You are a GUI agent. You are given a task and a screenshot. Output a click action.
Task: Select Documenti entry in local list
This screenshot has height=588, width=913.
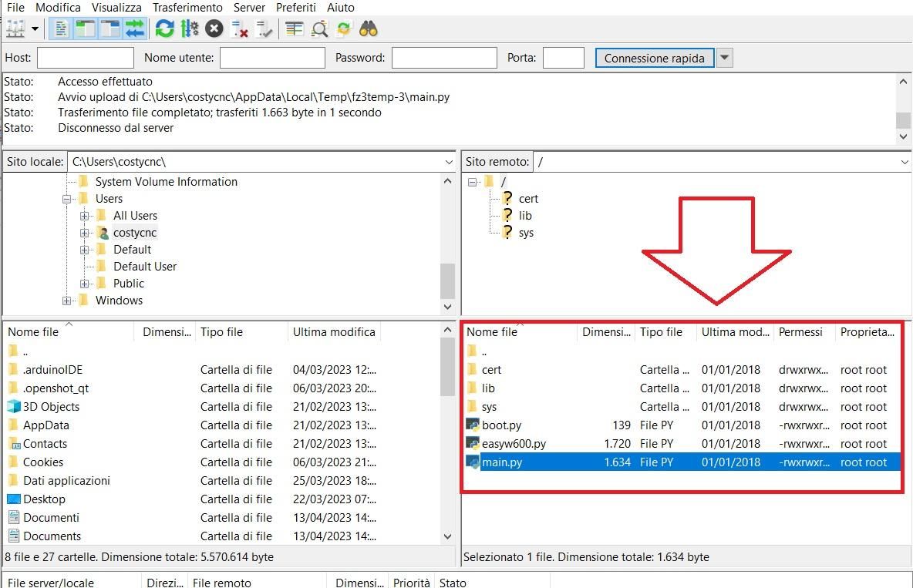click(x=51, y=518)
